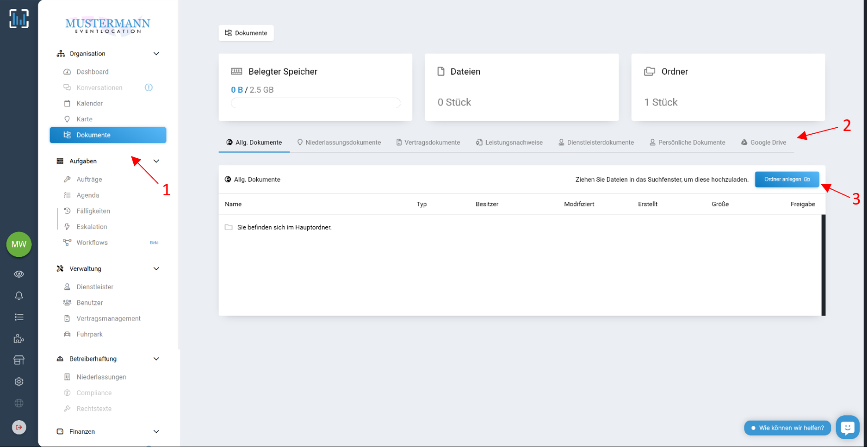This screenshot has height=448, width=868.
Task: Click the Verwaltung tools icon
Action: click(60, 268)
